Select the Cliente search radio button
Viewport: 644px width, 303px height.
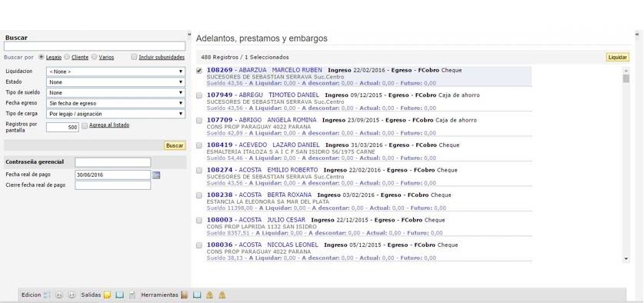[68, 57]
